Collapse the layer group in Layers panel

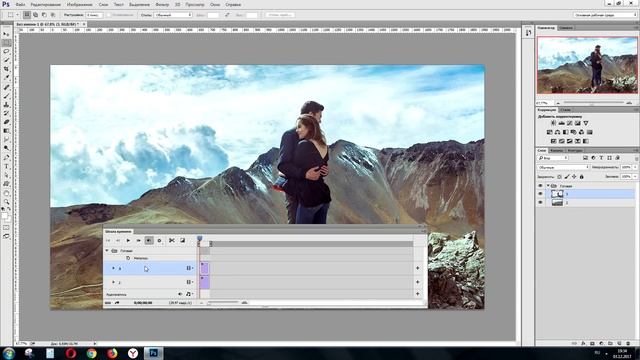(548, 186)
